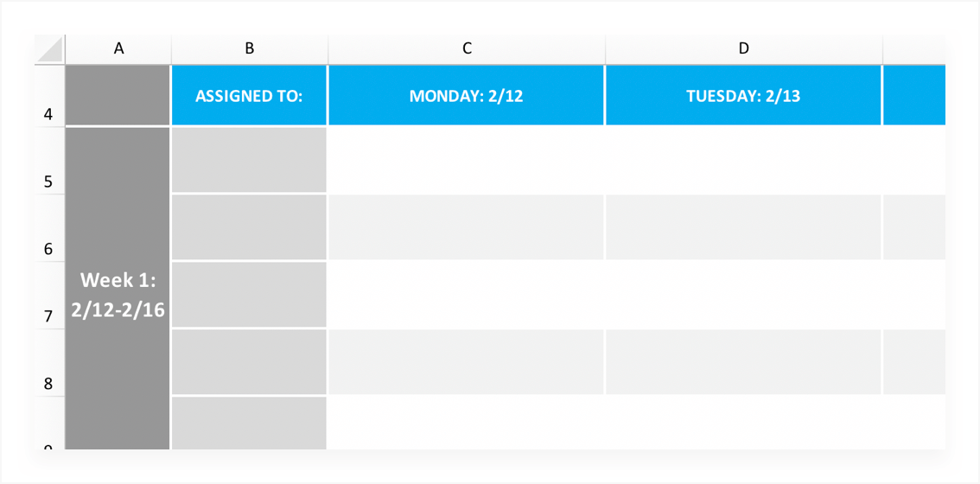The image size is (980, 484).
Task: Select row 4 header
Action: (49, 113)
